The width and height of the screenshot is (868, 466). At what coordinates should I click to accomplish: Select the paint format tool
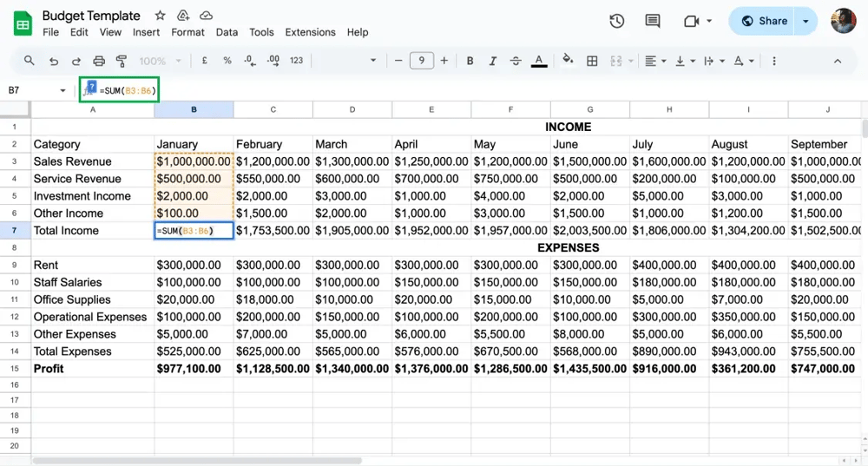122,61
